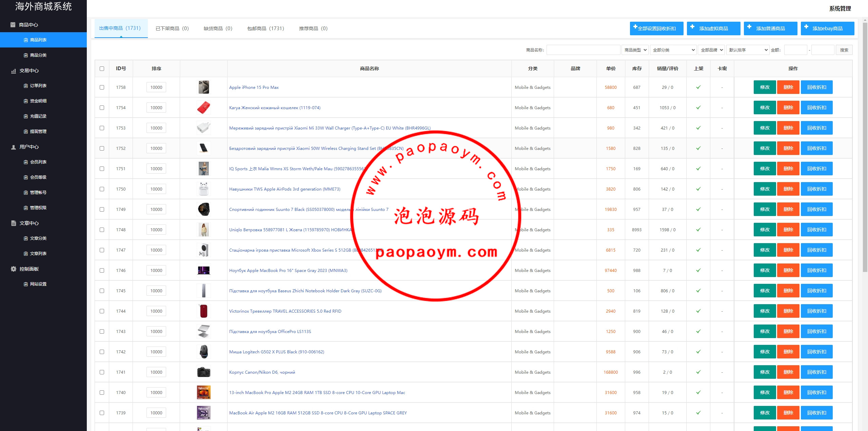Image resolution: width=868 pixels, height=431 pixels.
Task: Click green checkmark in row 1746
Action: point(698,270)
